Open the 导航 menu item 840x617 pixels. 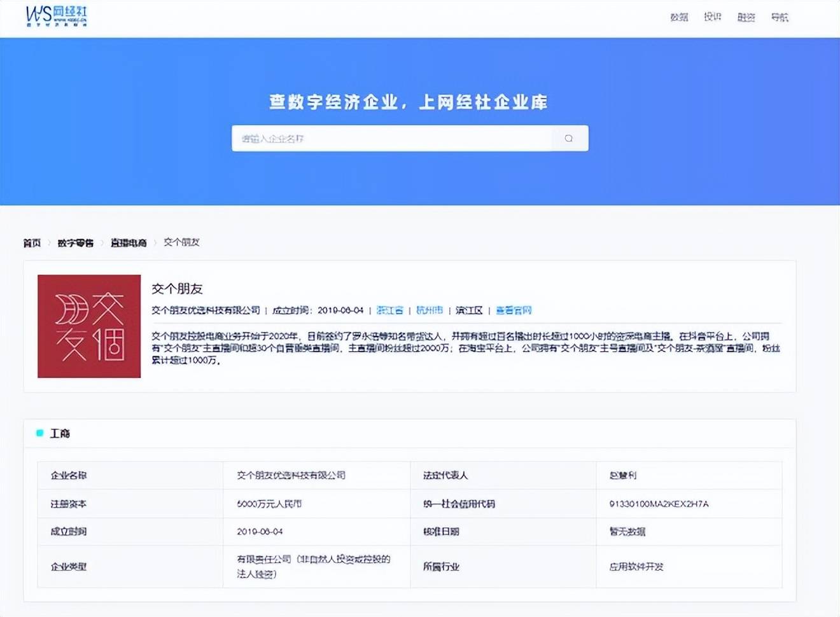[780, 17]
